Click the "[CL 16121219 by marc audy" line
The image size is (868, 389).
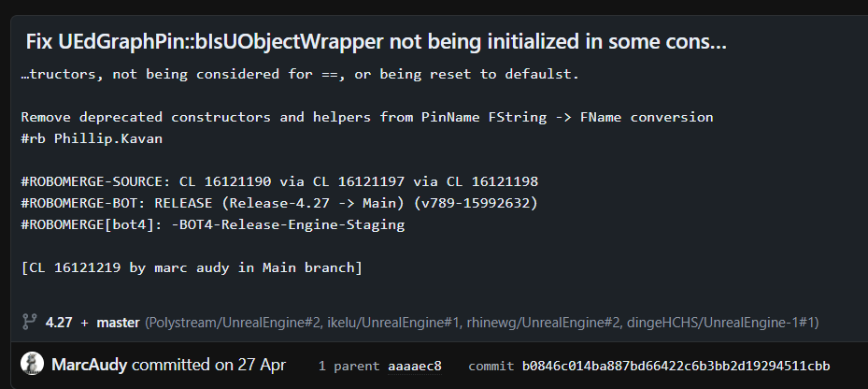[192, 267]
